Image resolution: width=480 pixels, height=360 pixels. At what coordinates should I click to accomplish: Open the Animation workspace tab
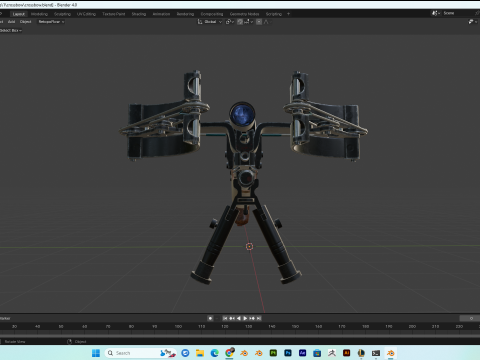[161, 14]
